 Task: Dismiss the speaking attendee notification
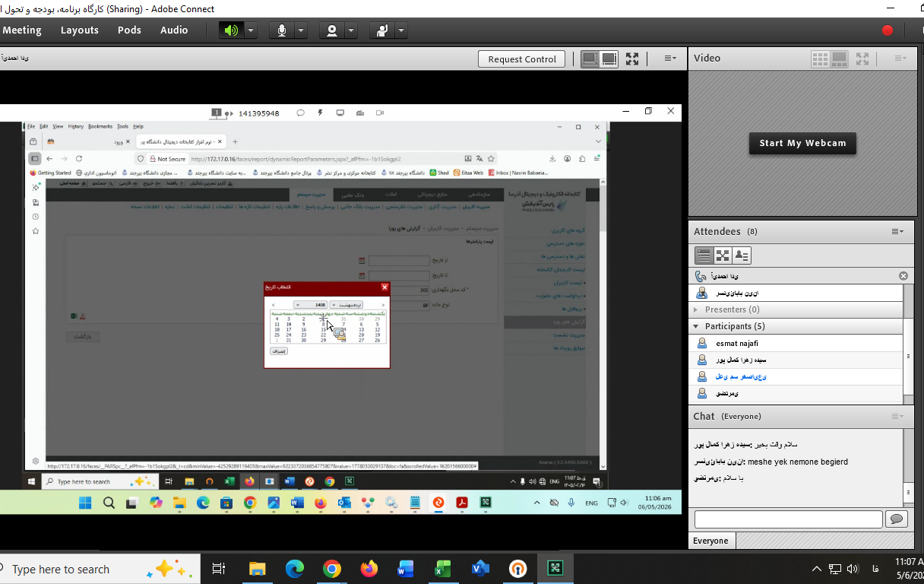pyautogui.click(x=903, y=276)
